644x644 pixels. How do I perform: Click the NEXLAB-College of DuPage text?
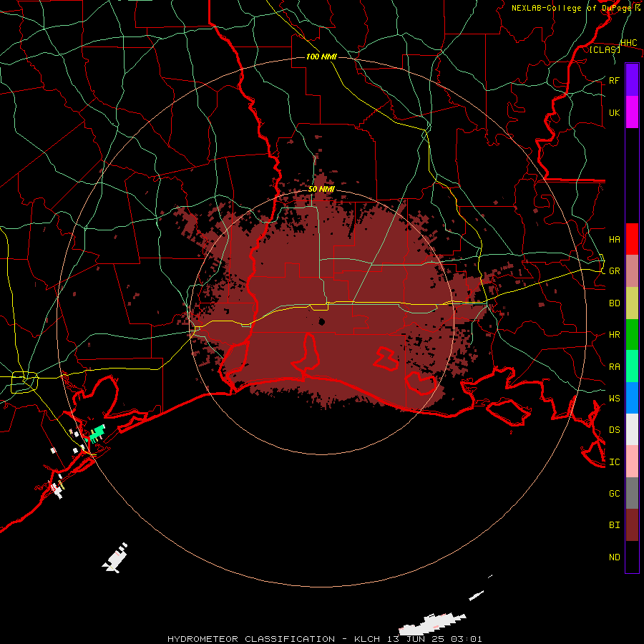click(x=571, y=8)
